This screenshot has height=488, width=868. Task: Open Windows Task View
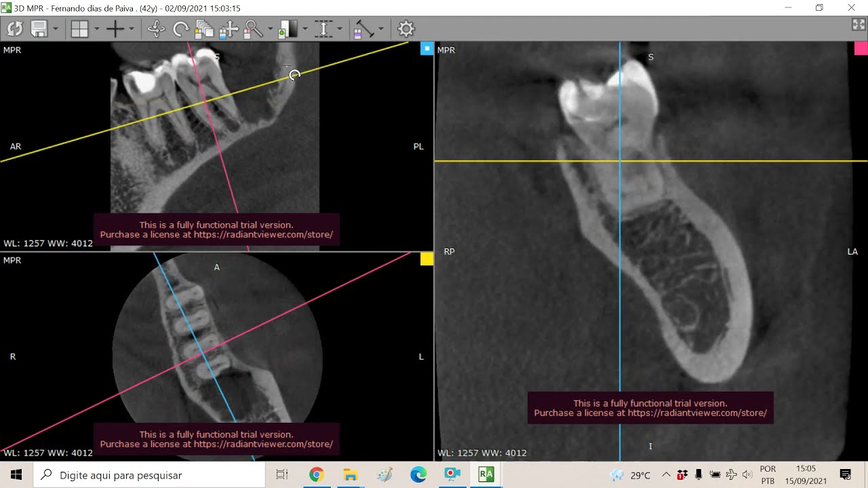[x=283, y=475]
